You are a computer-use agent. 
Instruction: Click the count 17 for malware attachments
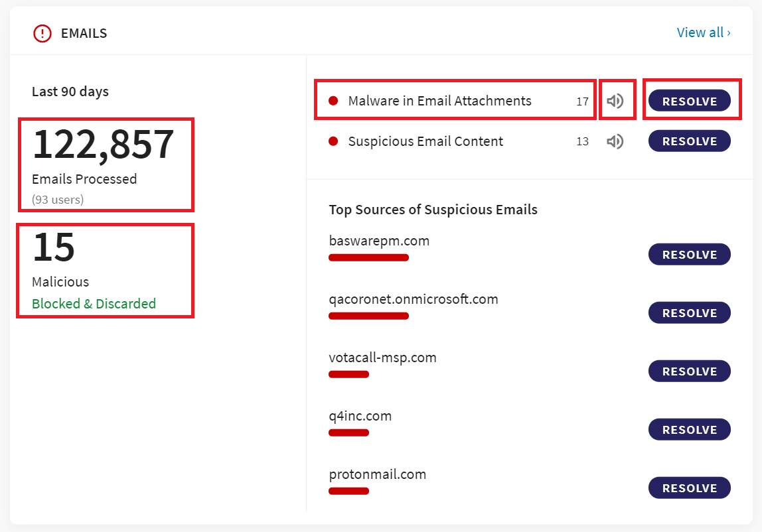[582, 101]
